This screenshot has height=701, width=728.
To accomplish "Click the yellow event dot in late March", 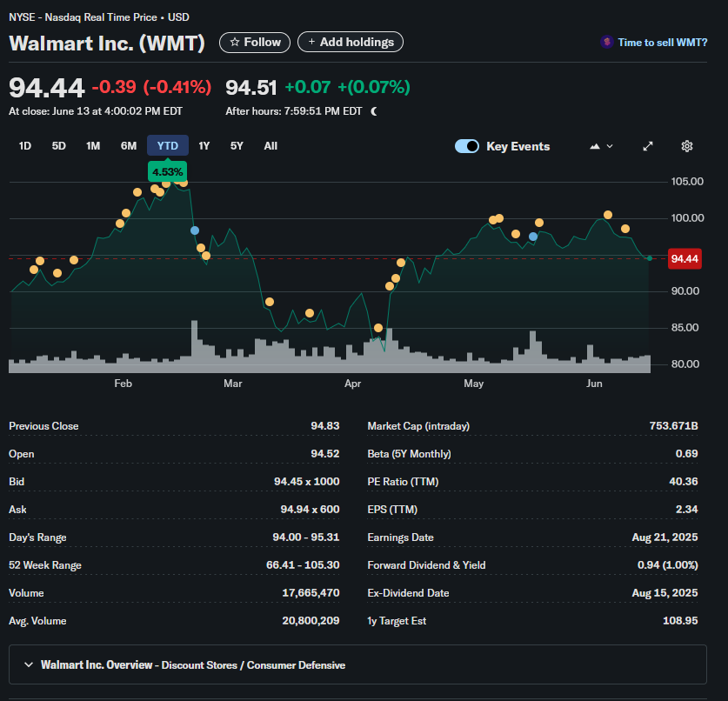I will 310,313.
